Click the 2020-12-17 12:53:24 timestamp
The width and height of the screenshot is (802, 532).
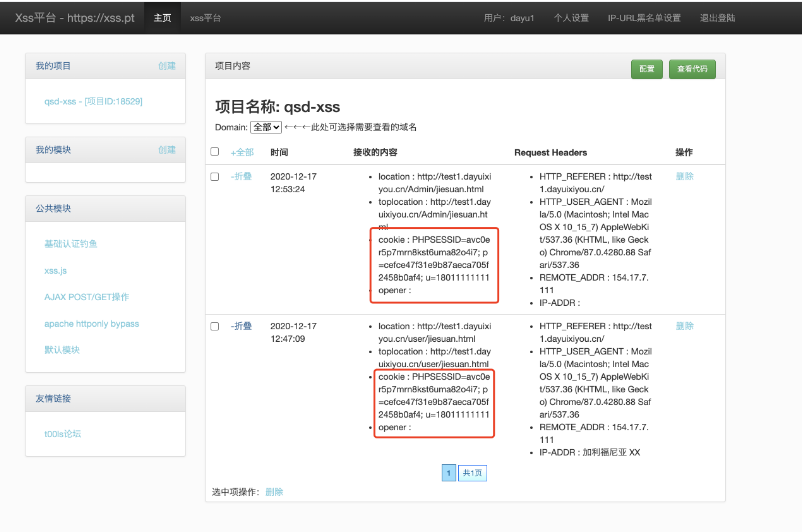point(294,183)
